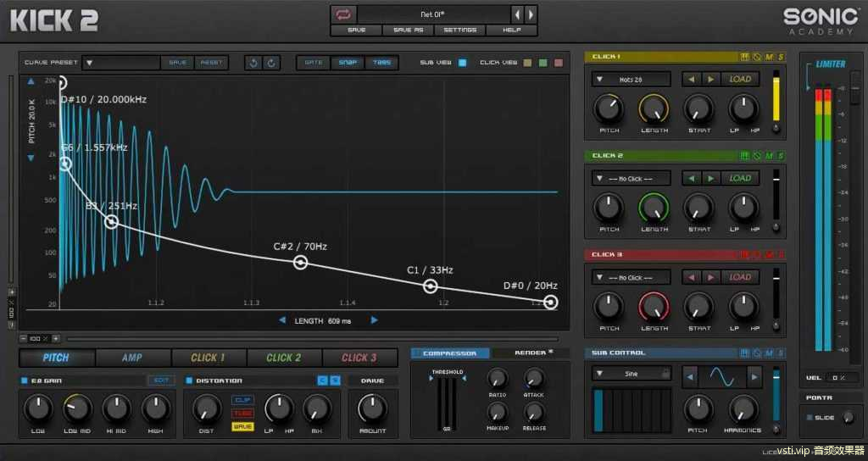Click the top Save preset button
Screen dimensions: 868x461
tap(357, 30)
